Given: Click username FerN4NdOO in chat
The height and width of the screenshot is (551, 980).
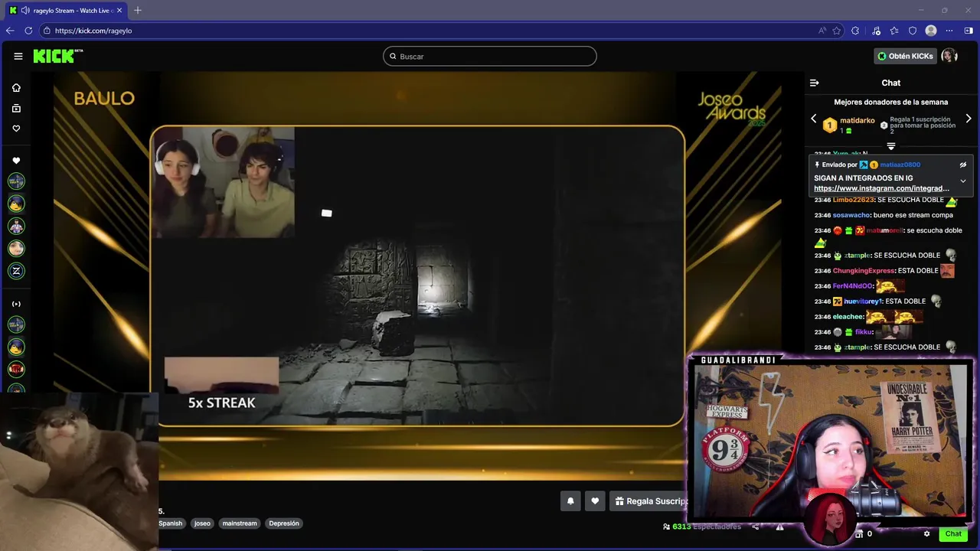Looking at the screenshot, I should click(x=853, y=285).
